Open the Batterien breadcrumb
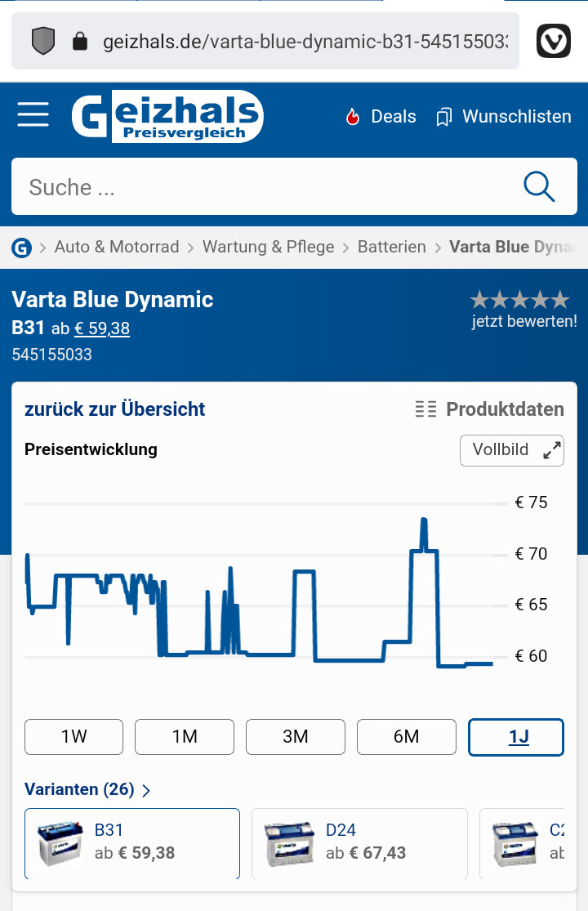Screen dimensions: 588x911 (392, 247)
